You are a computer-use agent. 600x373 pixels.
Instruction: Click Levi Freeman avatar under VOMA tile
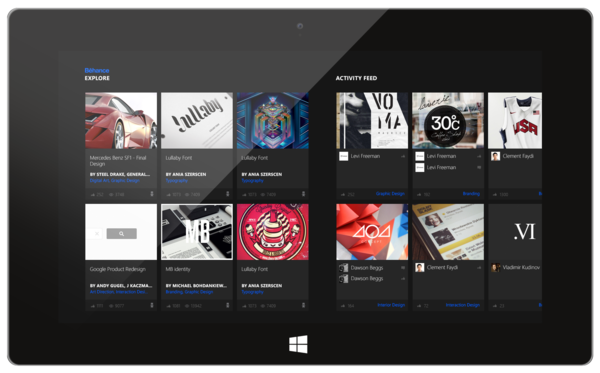point(343,156)
